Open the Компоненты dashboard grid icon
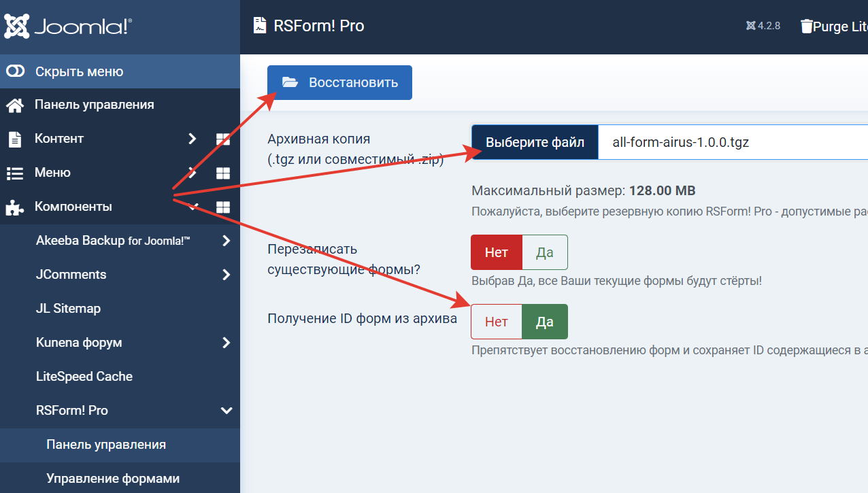The width and height of the screenshot is (868, 493). (223, 207)
